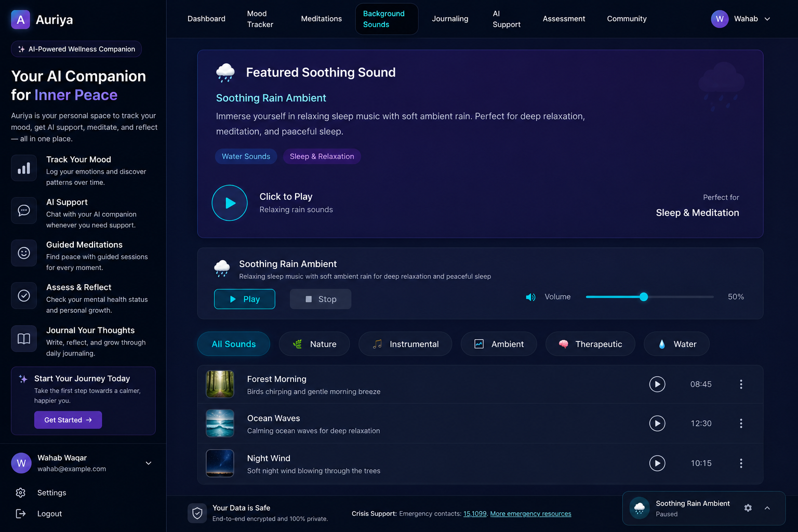
Task: Play the Forest Morning track
Action: click(x=657, y=384)
